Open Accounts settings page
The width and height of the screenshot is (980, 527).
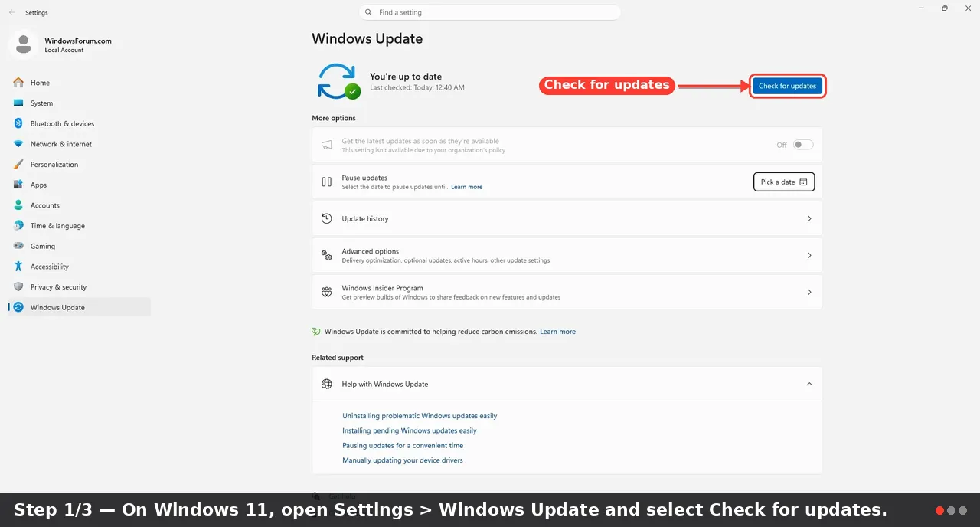tap(79, 205)
